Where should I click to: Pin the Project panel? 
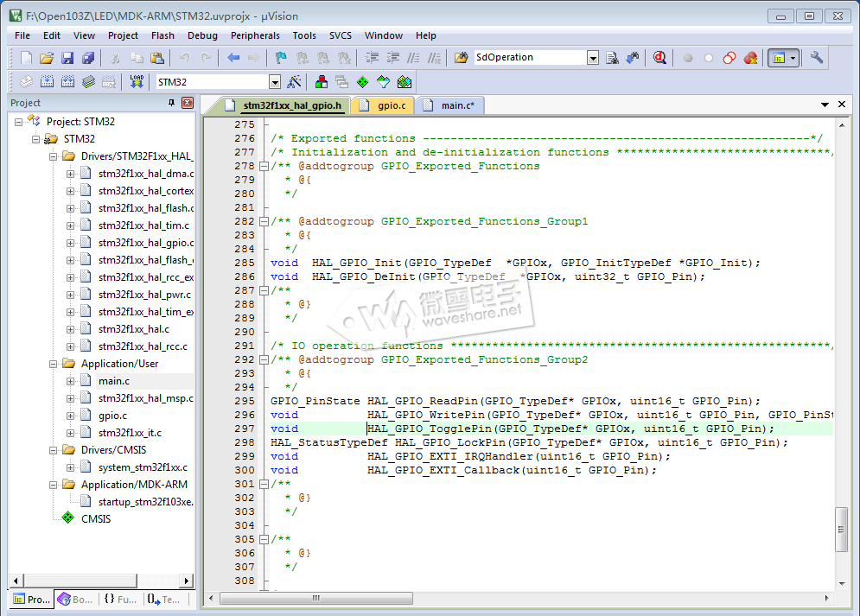172,103
